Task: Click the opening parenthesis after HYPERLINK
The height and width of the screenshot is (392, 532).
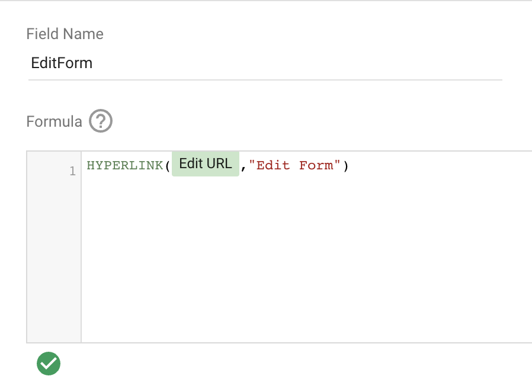Action: click(168, 166)
